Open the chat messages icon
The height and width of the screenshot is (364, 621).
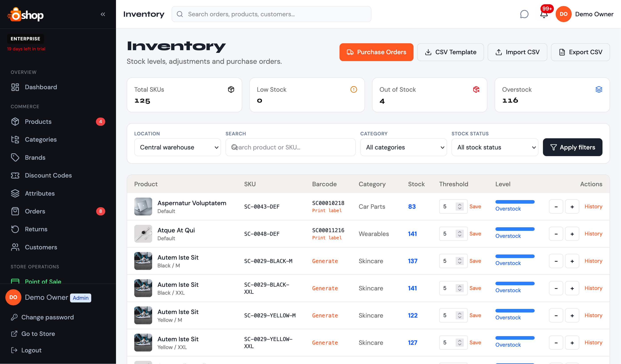coord(524,14)
